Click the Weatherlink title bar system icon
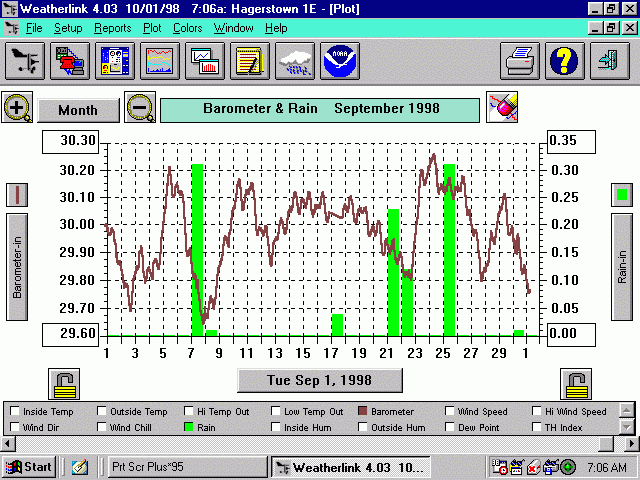 point(10,9)
